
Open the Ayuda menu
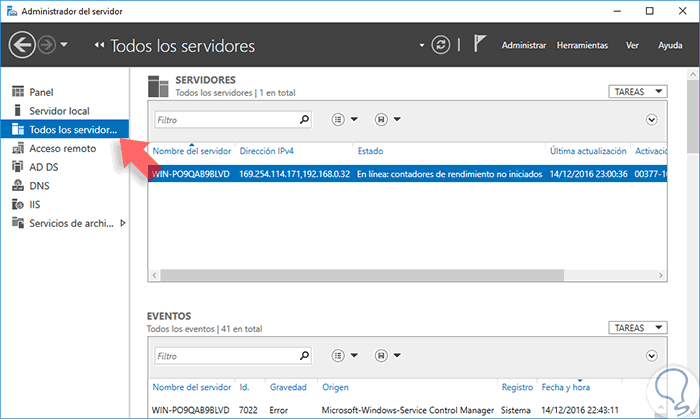[x=670, y=45]
